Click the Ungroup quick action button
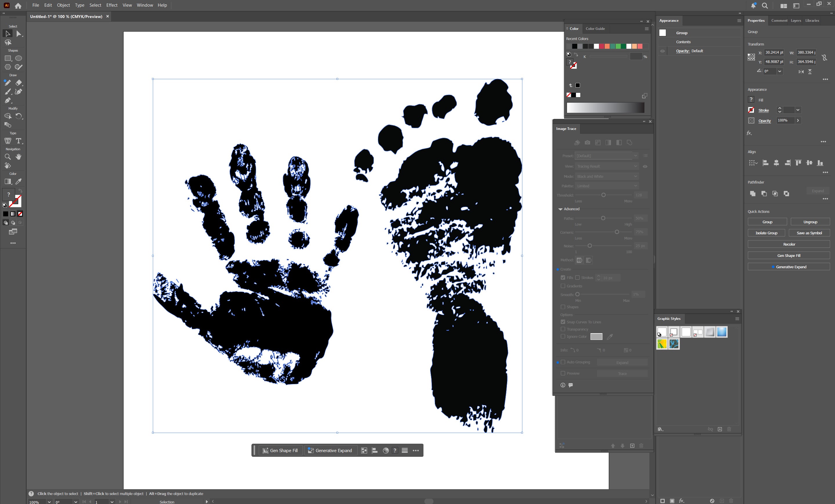Viewport: 835px width, 504px height. (810, 222)
